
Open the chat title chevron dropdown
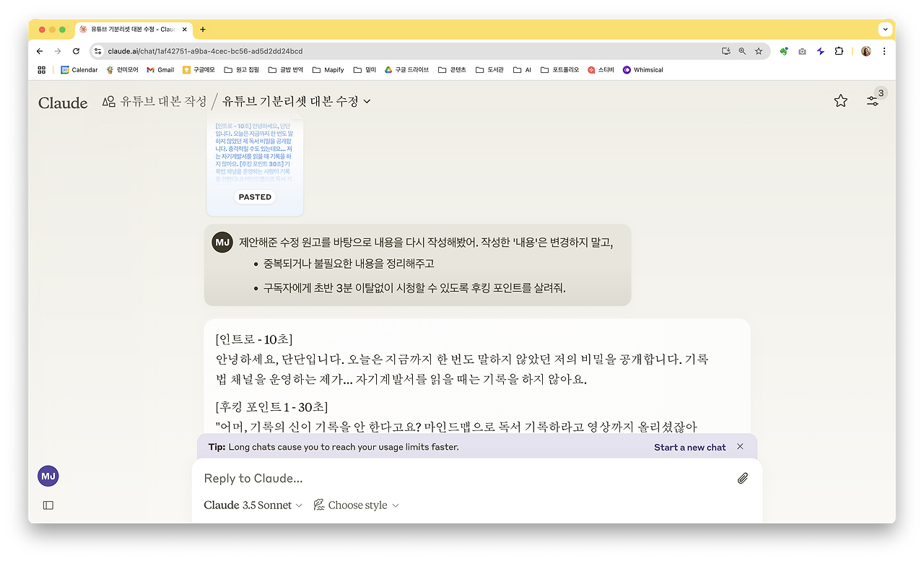(367, 102)
